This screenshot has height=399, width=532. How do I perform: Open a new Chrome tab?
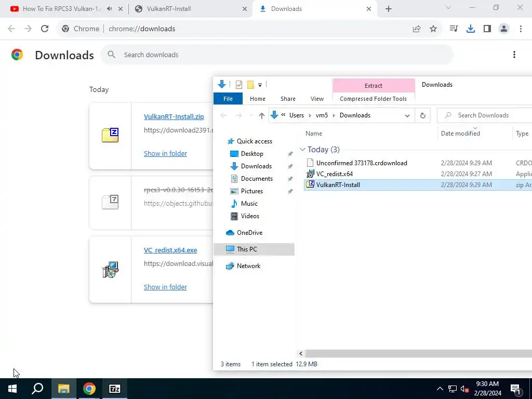[389, 9]
